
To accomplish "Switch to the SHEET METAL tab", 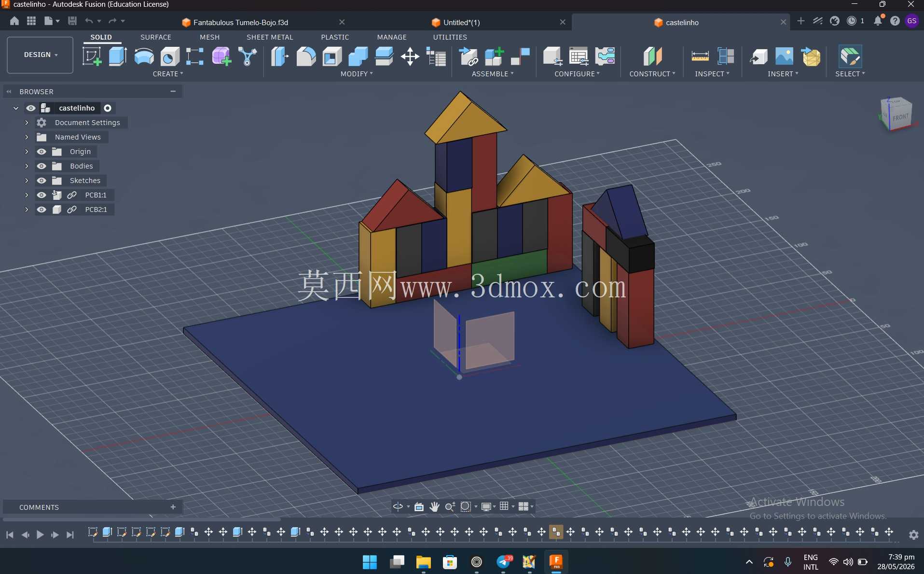I will pyautogui.click(x=270, y=37).
